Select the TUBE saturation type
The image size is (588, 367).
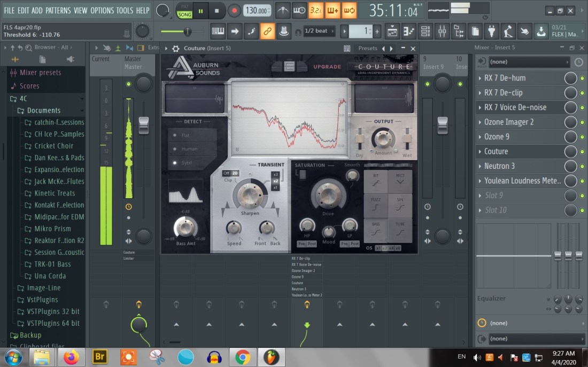click(x=400, y=230)
